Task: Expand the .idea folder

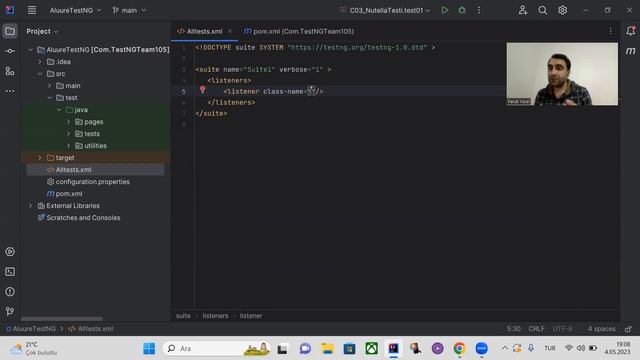Action: tap(40, 62)
